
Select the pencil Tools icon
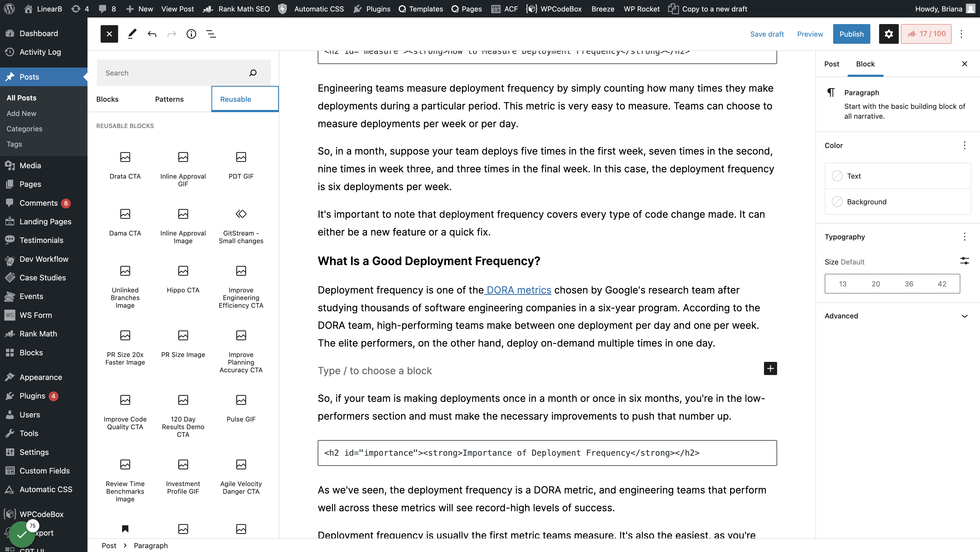[132, 34]
